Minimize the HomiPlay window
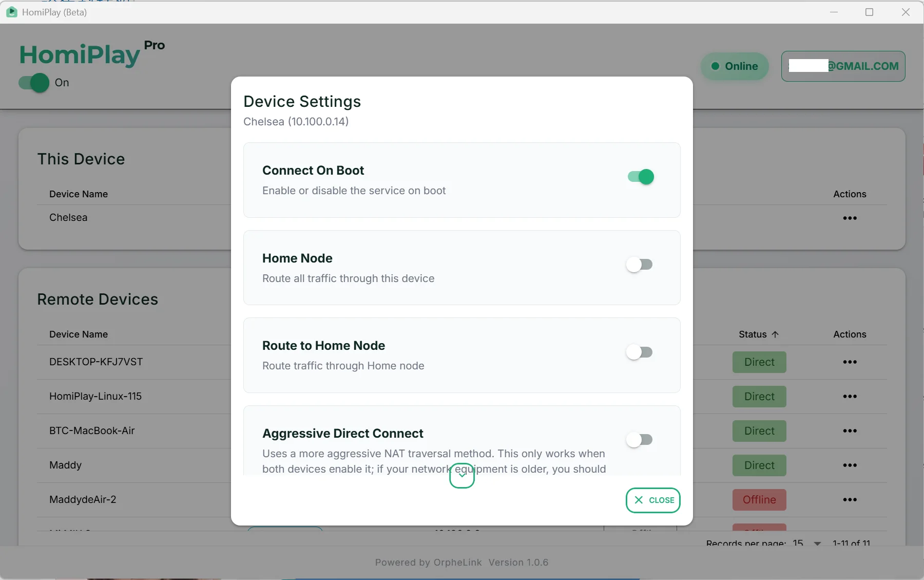924x580 pixels. [x=834, y=12]
